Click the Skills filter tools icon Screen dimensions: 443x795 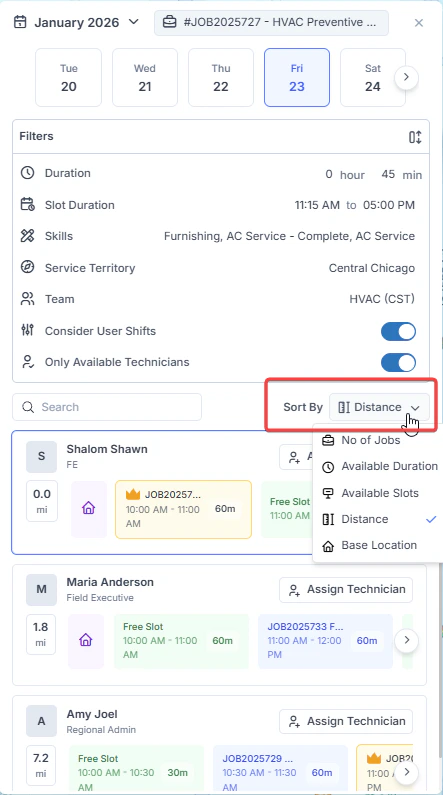(27, 236)
